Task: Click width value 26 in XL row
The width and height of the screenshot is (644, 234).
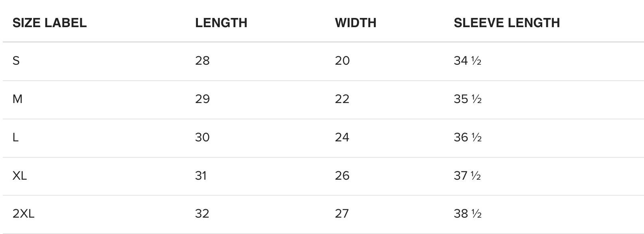Action: (x=342, y=176)
